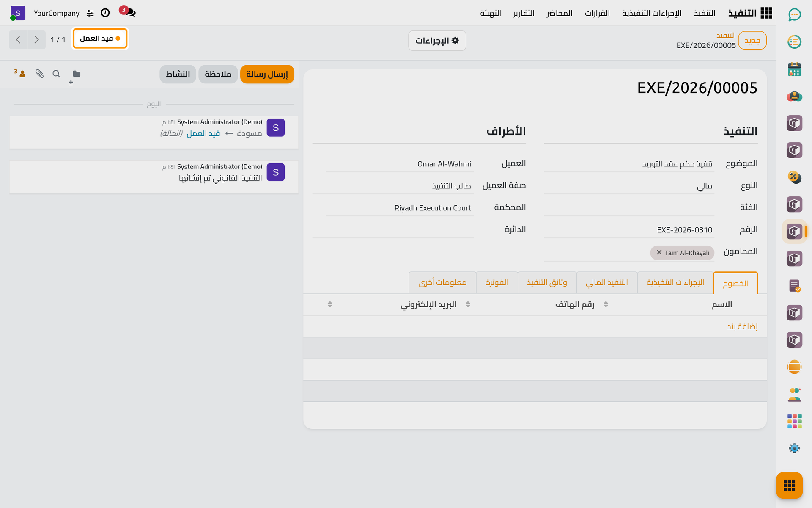Remove the Taim Al-Khayali lawyer tag

tap(659, 252)
